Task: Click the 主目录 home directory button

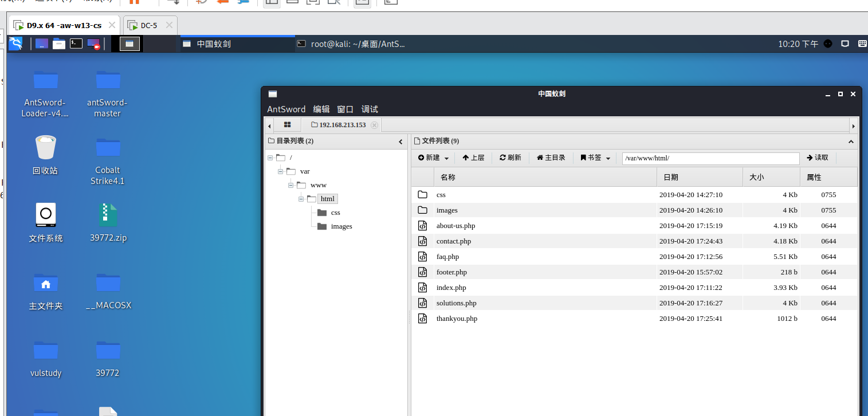Action: pyautogui.click(x=551, y=158)
